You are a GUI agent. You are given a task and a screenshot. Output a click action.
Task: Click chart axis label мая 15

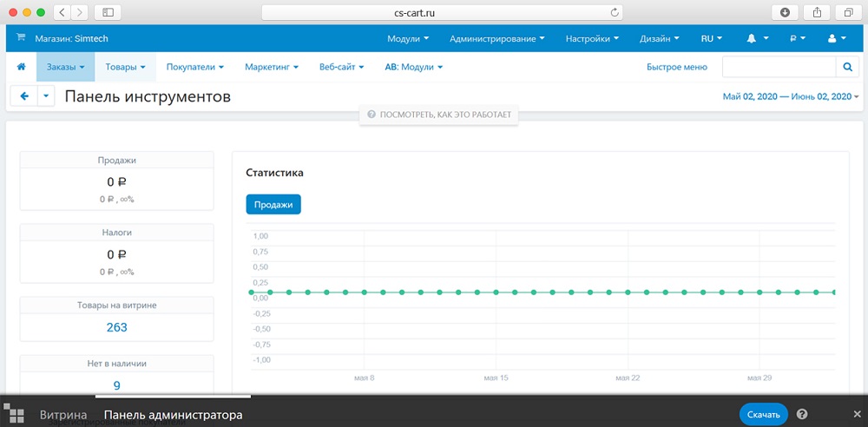pyautogui.click(x=496, y=378)
